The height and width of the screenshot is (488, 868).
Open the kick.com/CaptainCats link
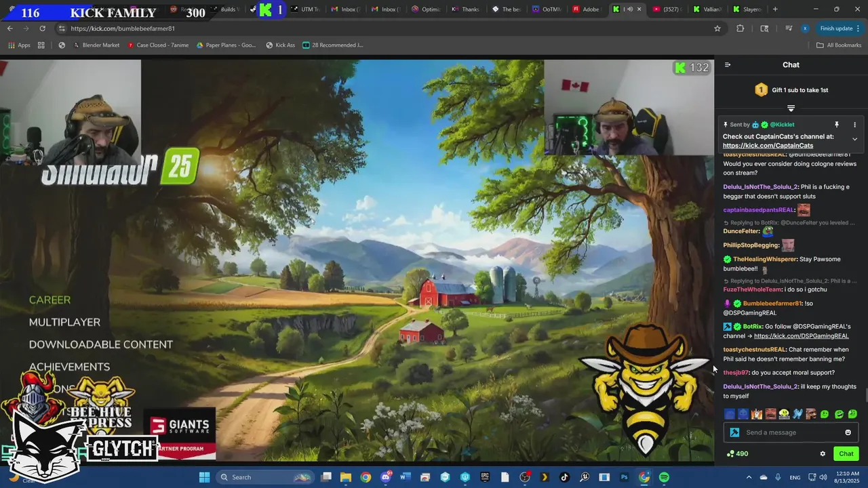click(768, 146)
